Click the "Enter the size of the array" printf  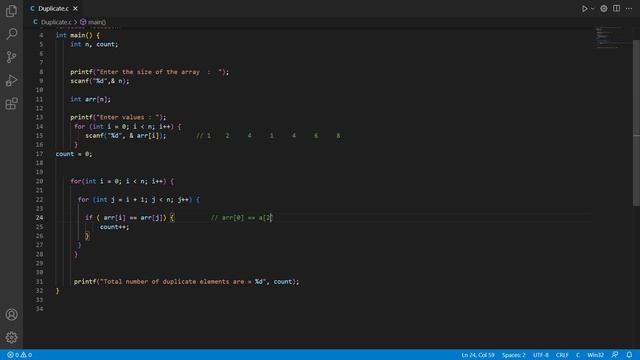pyautogui.click(x=150, y=72)
